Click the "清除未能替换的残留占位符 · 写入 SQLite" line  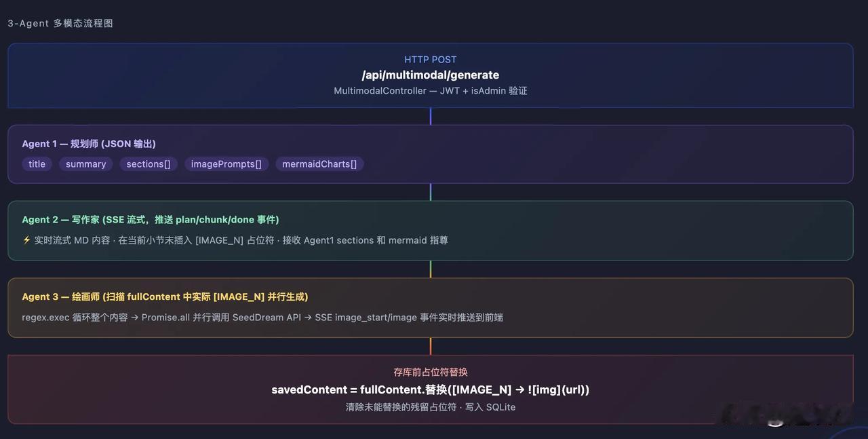[431, 407]
